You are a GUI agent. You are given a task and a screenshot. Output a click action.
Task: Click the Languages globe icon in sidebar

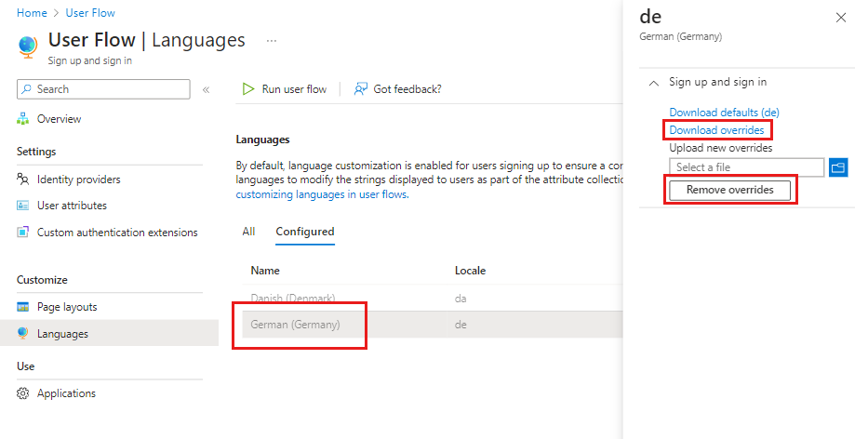tap(22, 333)
